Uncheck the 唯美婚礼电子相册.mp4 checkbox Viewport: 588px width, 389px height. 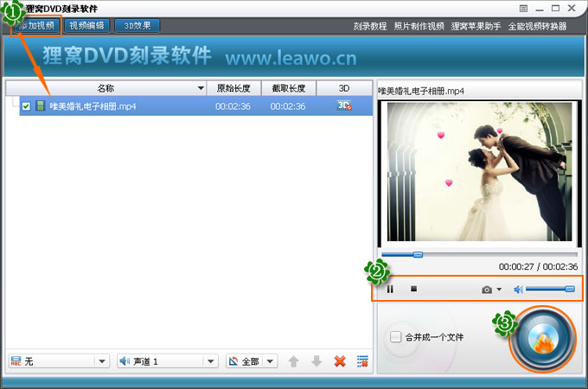point(26,106)
